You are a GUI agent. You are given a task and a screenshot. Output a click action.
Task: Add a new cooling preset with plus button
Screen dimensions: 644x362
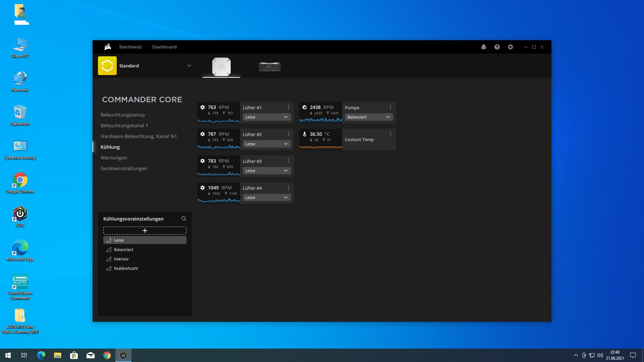[145, 231]
